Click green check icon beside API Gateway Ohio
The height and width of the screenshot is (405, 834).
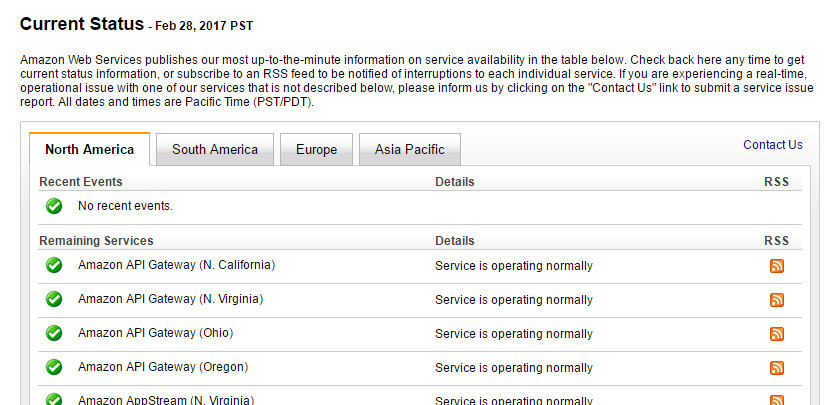coord(54,333)
